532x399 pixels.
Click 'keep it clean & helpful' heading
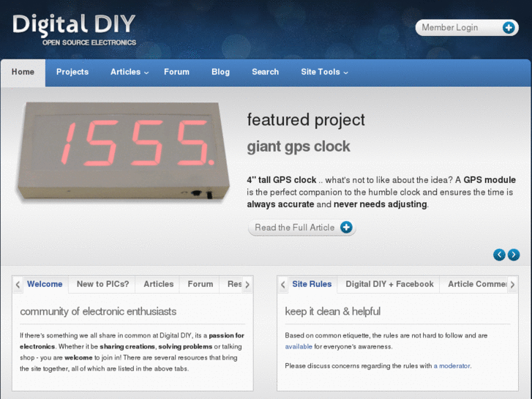pos(332,311)
